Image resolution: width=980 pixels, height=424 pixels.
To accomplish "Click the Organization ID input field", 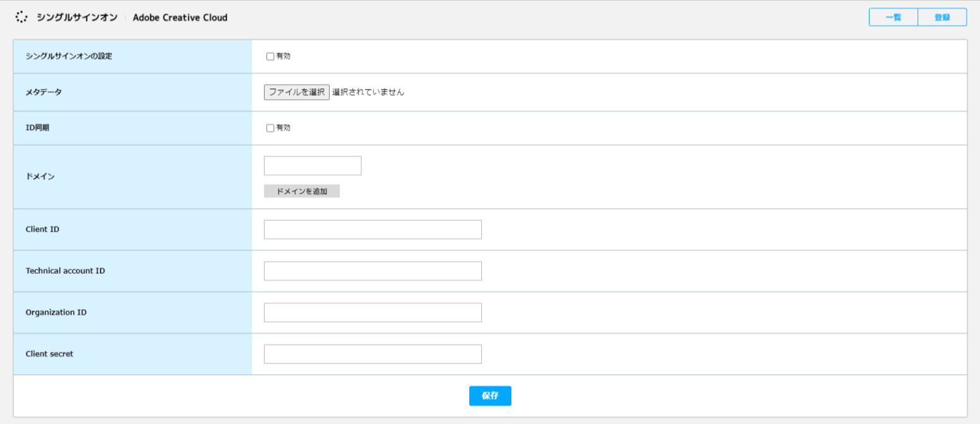I will [373, 312].
